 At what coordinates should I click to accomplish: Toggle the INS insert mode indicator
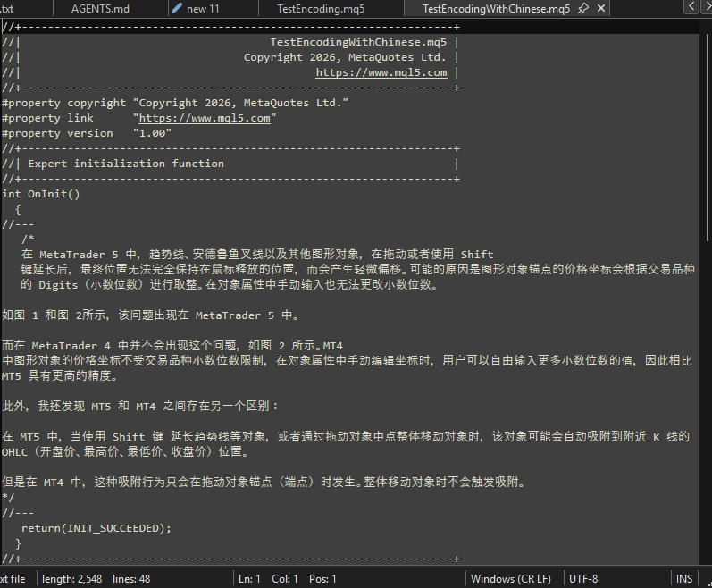pyautogui.click(x=683, y=579)
